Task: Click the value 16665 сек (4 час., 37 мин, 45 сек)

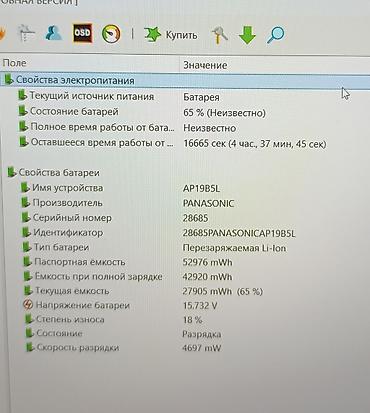Action: point(255,144)
